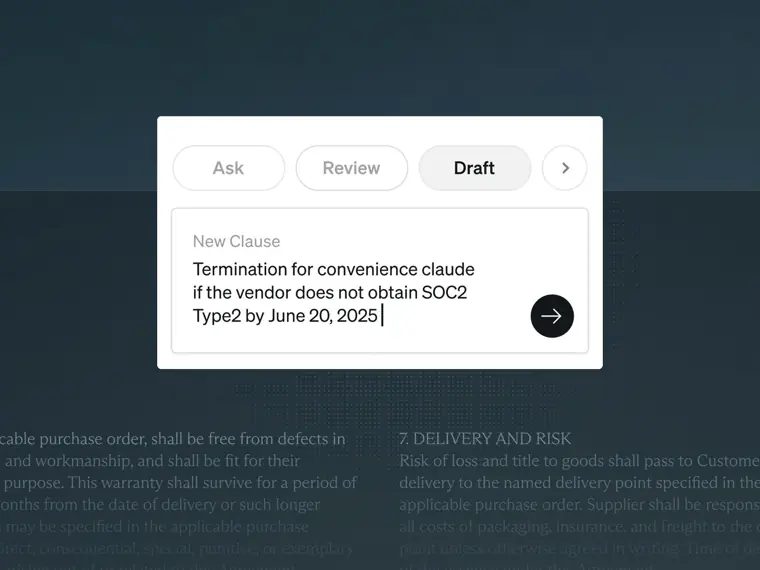
Task: Select the Ask tab
Action: click(228, 168)
